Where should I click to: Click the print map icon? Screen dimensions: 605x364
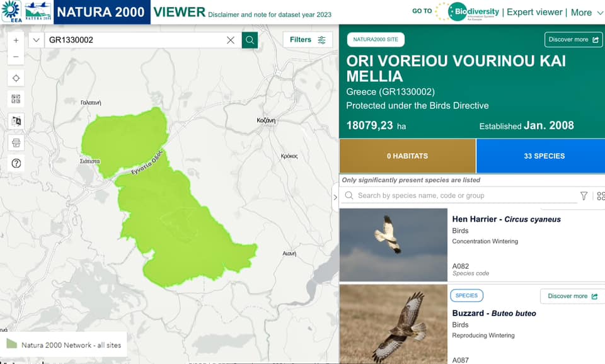pos(16,143)
